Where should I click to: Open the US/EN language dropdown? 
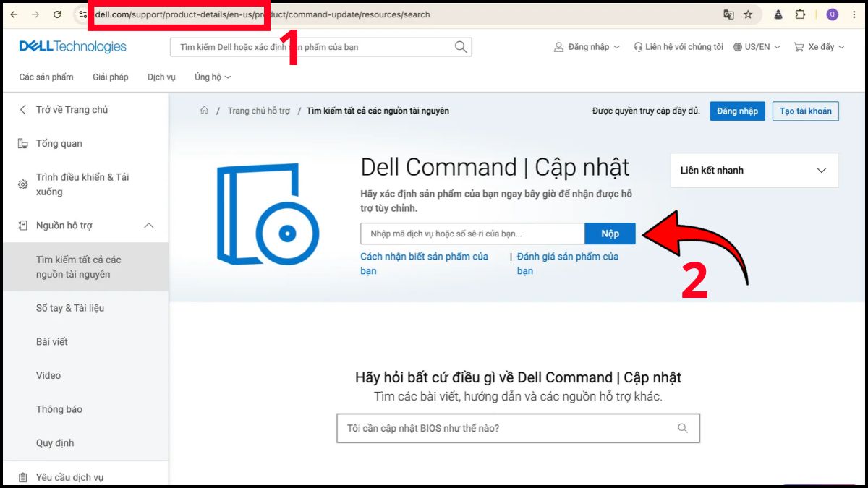pyautogui.click(x=757, y=47)
